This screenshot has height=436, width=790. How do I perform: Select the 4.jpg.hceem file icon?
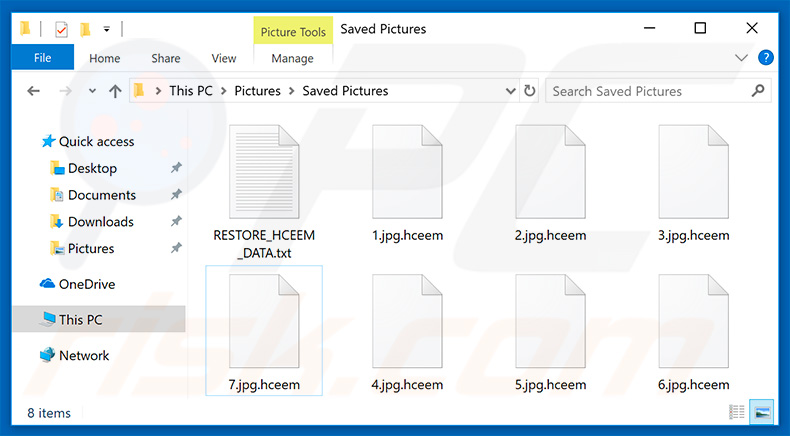[407, 321]
